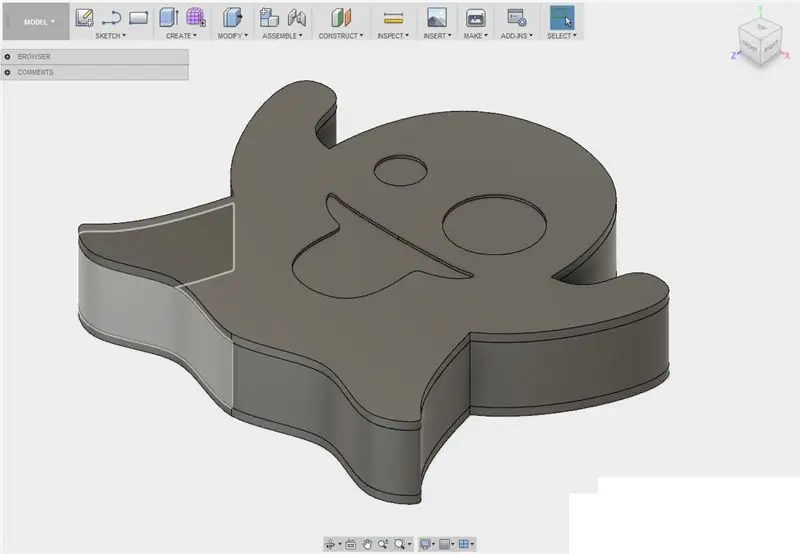Click the Create Sketch icon
This screenshot has width=800, height=554.
point(85,18)
